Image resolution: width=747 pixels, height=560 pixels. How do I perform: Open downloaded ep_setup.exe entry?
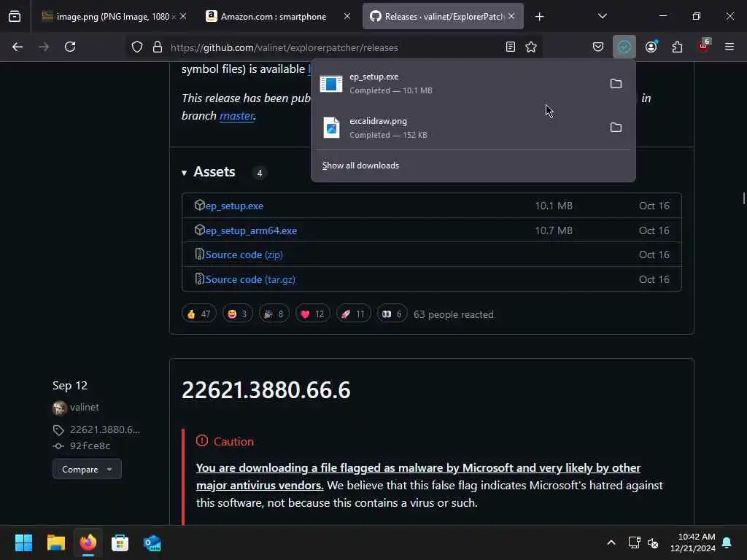click(457, 83)
